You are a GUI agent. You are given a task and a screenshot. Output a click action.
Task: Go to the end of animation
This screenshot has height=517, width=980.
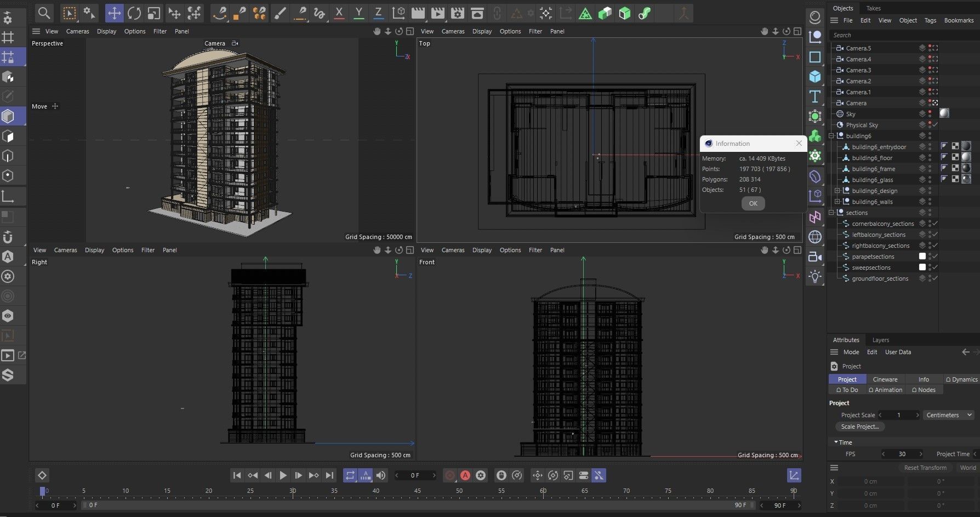pyautogui.click(x=329, y=475)
